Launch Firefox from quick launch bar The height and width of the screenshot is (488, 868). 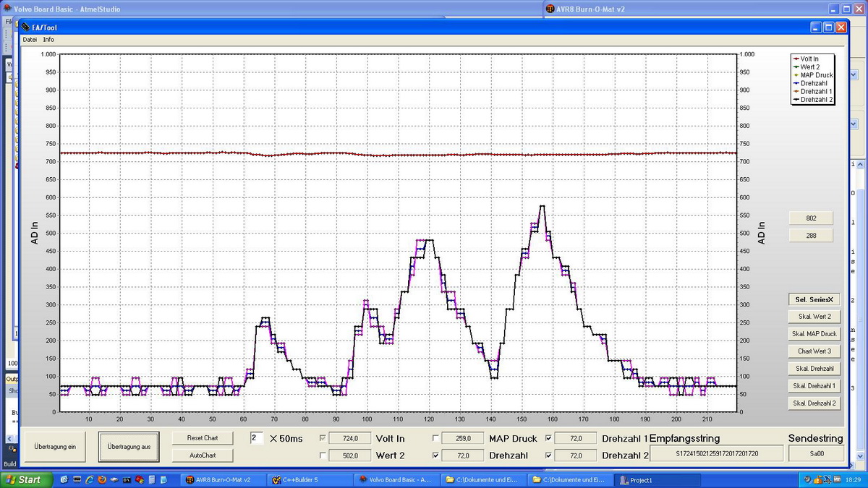click(x=101, y=479)
